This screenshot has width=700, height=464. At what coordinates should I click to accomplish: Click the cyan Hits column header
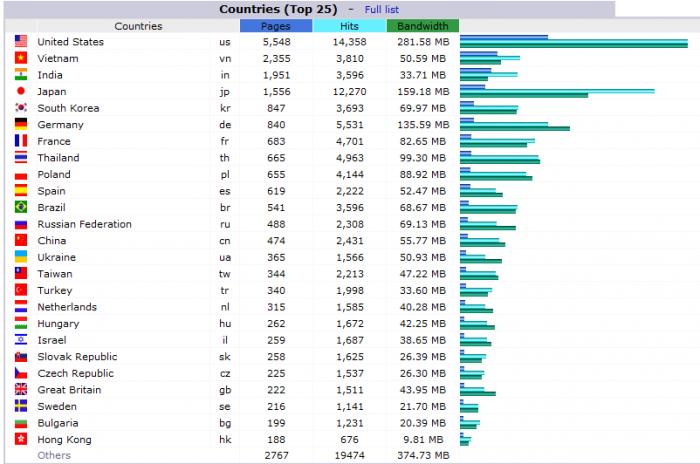349,26
